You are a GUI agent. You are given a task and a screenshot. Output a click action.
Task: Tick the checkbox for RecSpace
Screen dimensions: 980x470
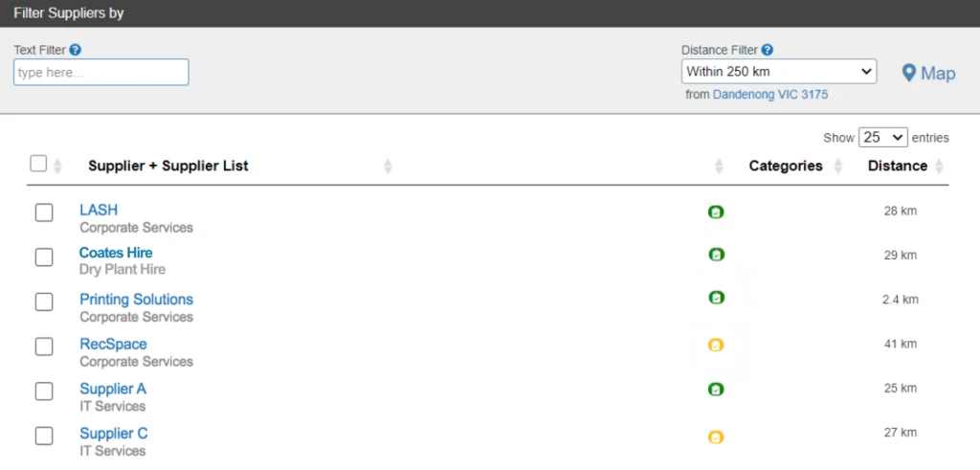44,347
